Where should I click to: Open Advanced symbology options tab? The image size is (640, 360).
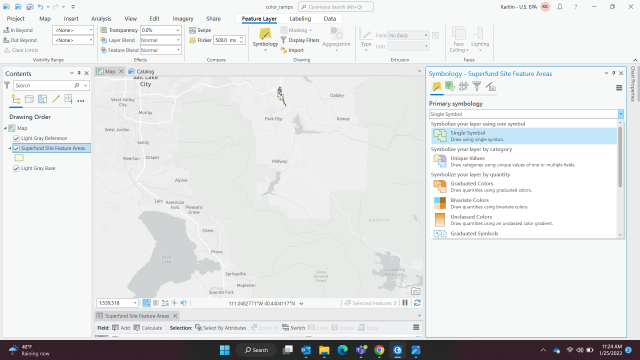[x=491, y=87]
